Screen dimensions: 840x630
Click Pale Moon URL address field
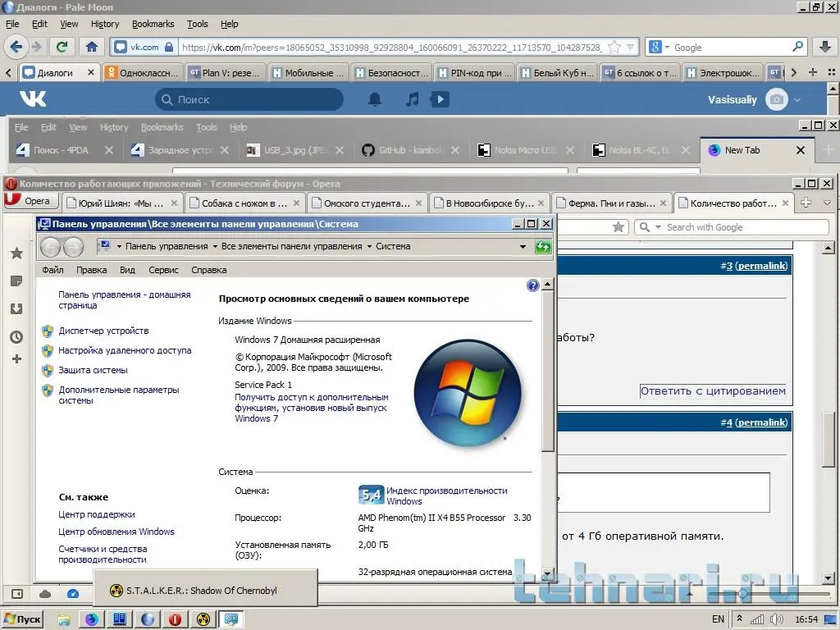click(x=391, y=47)
